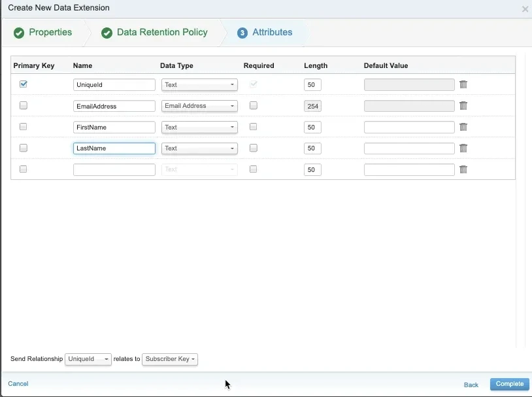Viewport: 532px width, 397px height.
Task: Expand Data Type dropdown for FirstName
Action: (199, 127)
